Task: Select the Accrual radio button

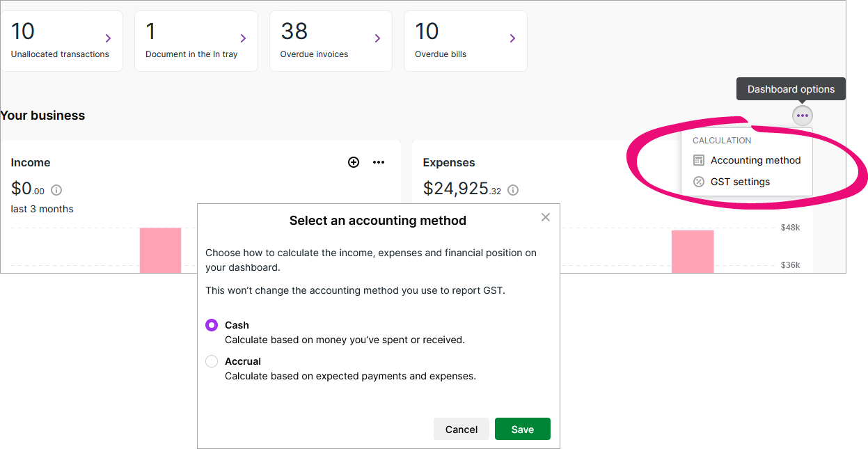Action: pos(212,361)
